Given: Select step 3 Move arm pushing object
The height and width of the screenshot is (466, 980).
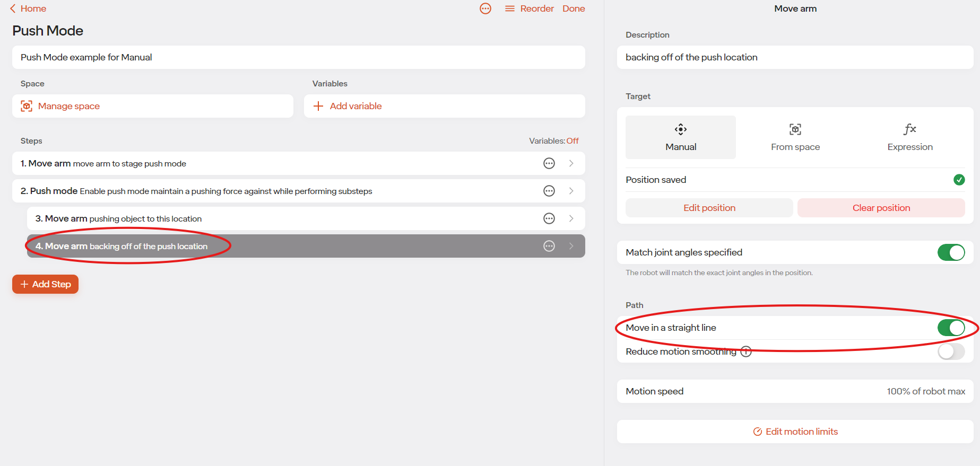Looking at the screenshot, I should pyautogui.click(x=306, y=218).
